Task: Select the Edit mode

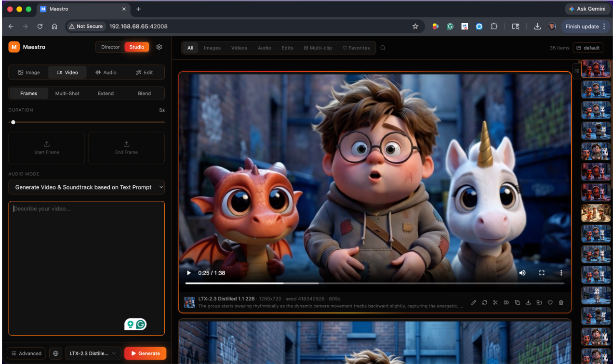Action: click(145, 72)
